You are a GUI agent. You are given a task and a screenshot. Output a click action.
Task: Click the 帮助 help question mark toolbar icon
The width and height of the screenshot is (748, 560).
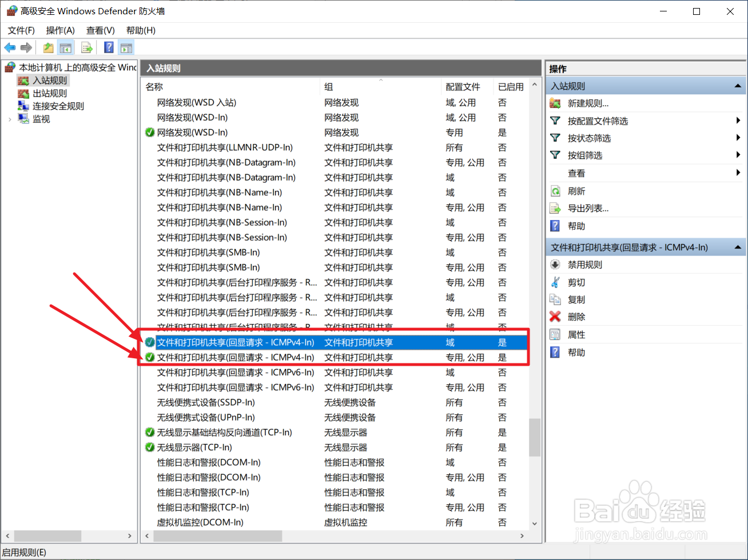tap(108, 47)
